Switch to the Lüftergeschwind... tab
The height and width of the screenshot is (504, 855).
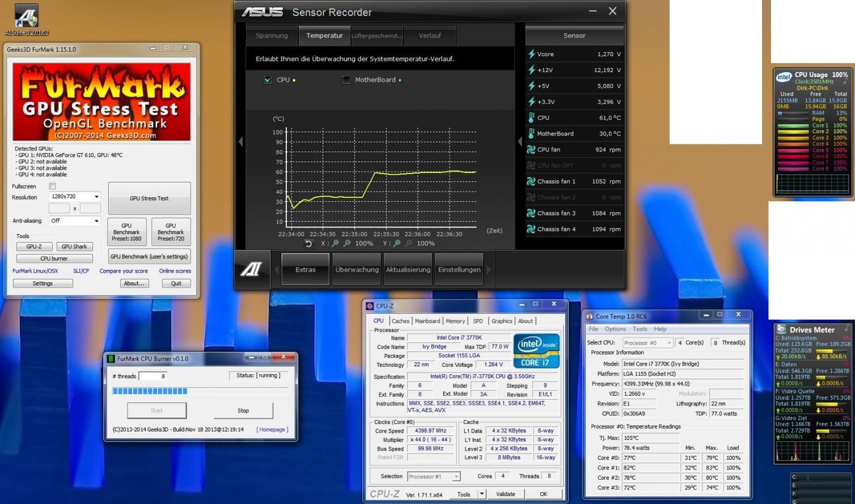pos(377,35)
